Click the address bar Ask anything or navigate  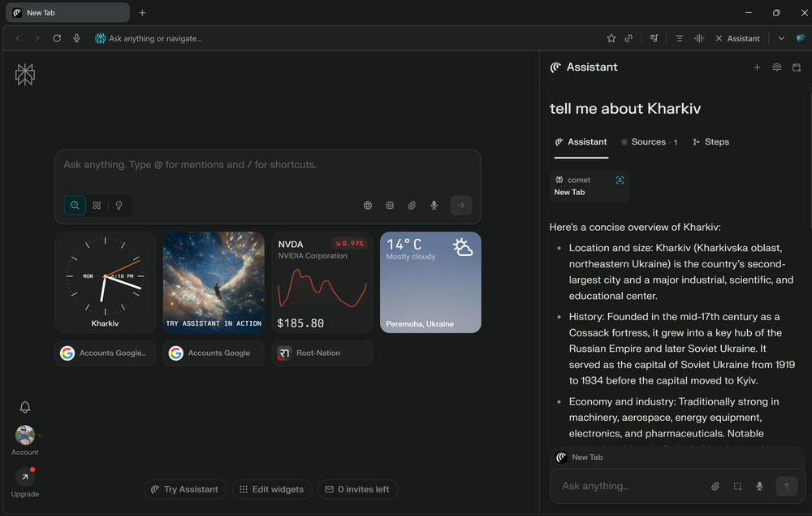click(155, 38)
